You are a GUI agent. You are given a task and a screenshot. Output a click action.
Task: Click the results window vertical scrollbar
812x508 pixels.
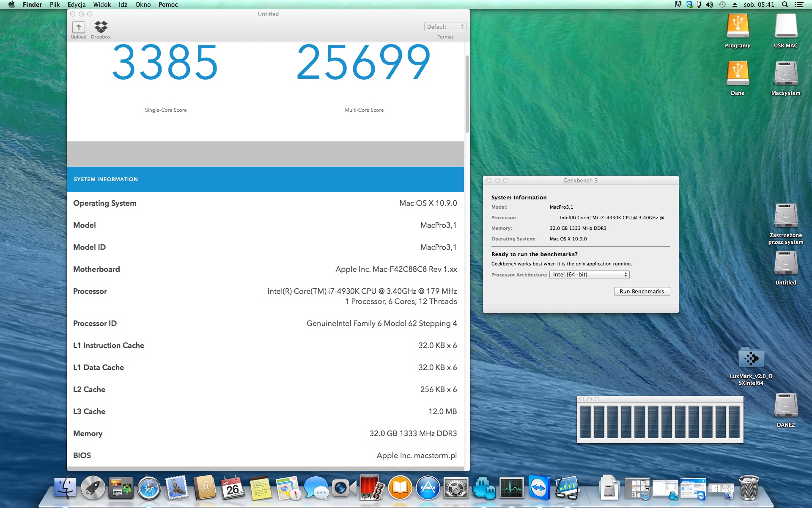467,94
